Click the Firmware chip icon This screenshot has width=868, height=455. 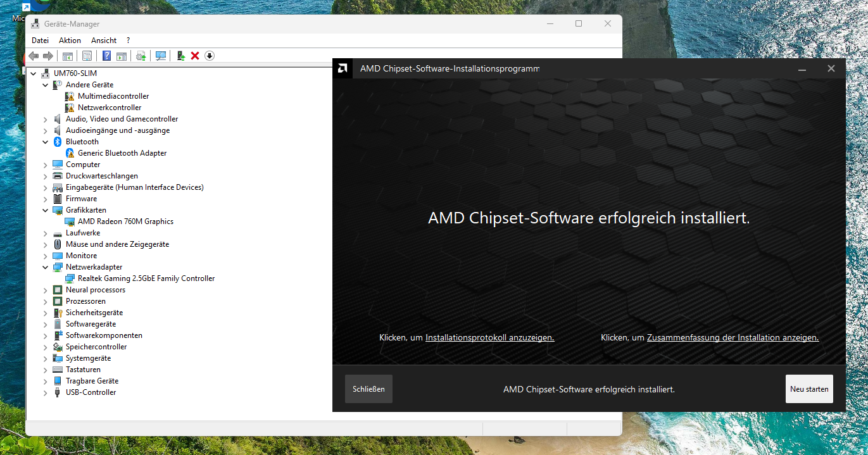pyautogui.click(x=58, y=199)
